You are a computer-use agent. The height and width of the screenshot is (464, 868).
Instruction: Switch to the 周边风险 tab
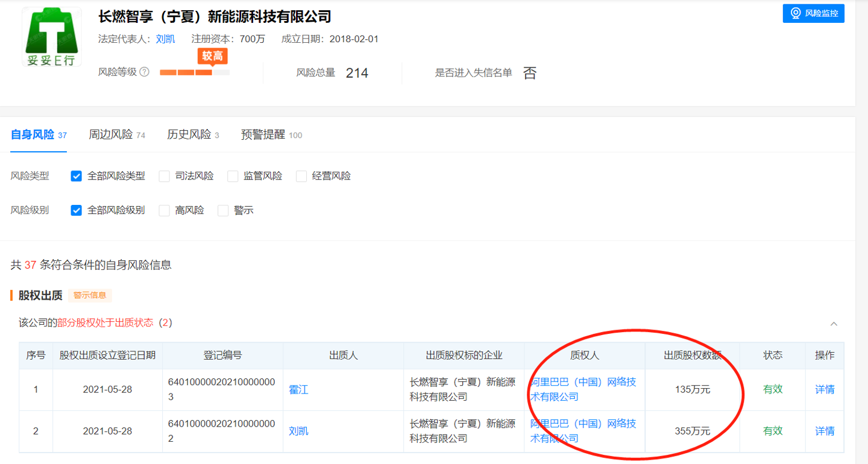pyautogui.click(x=117, y=135)
